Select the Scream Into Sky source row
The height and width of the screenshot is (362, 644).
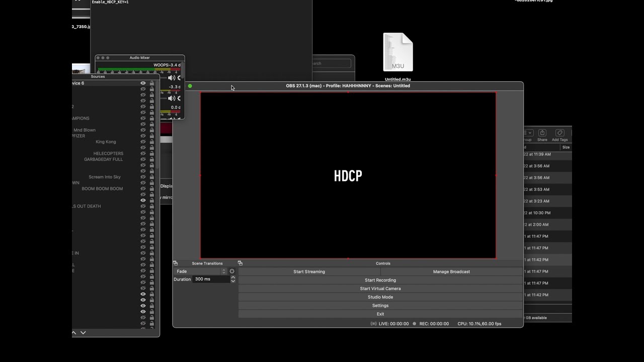click(114, 177)
